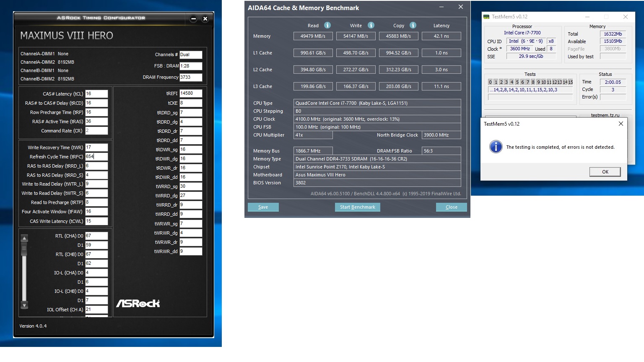
Task: Focus the RTL (CHA) D0 field
Action: [96, 236]
